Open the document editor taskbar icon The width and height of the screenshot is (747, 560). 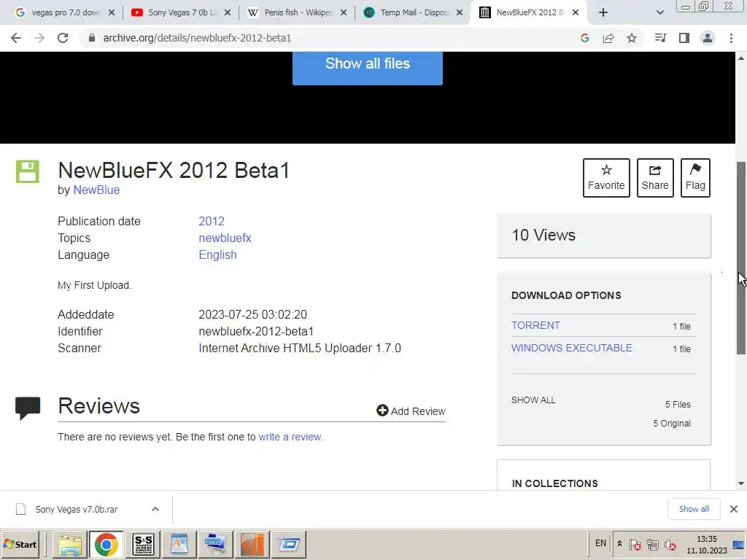(179, 545)
